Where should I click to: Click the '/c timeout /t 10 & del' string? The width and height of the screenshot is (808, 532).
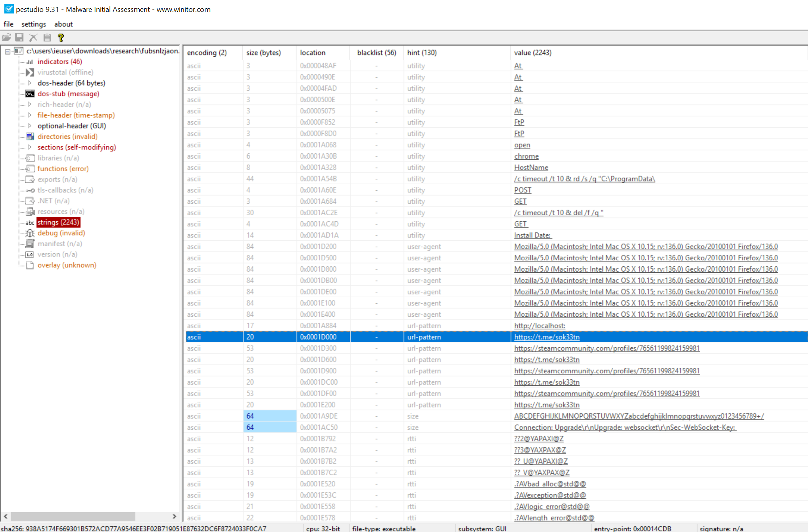point(558,213)
